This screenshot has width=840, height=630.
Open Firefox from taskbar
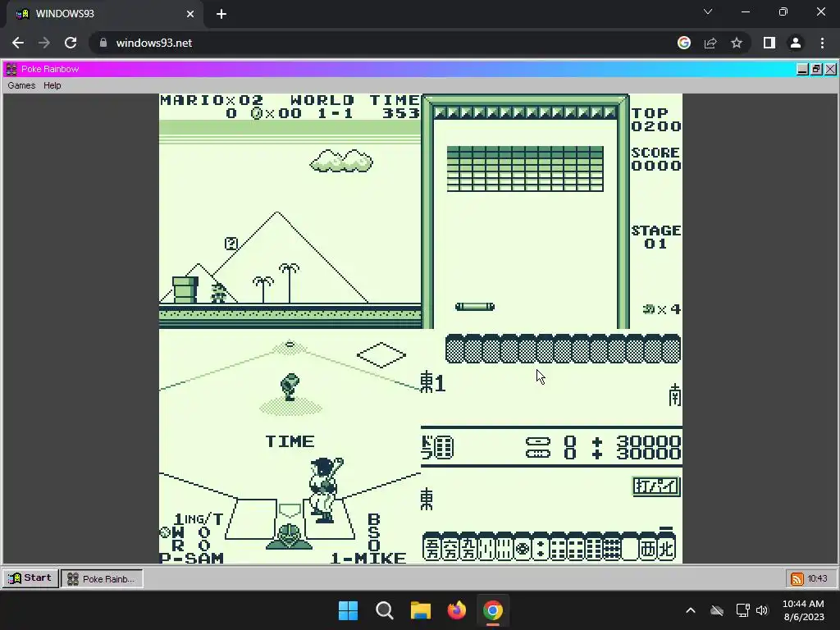tap(457, 610)
